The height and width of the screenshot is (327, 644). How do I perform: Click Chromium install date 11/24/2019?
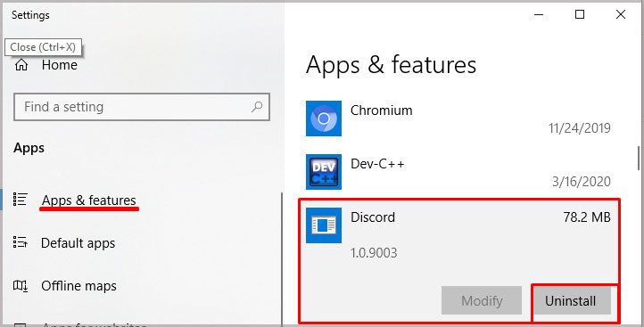(580, 128)
